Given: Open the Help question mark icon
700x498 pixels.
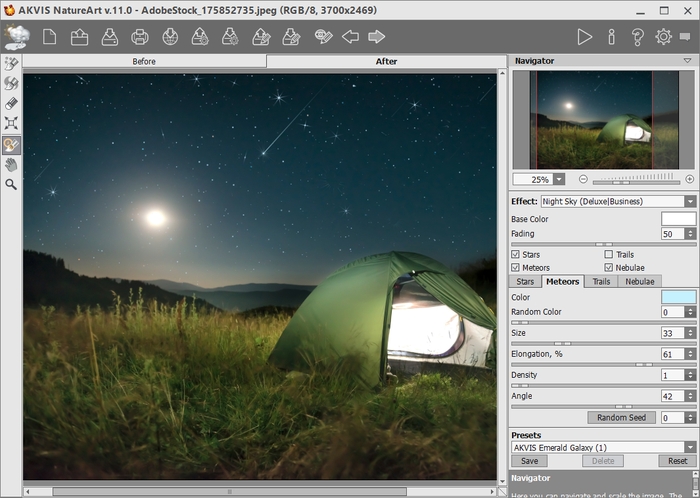Looking at the screenshot, I should click(637, 37).
